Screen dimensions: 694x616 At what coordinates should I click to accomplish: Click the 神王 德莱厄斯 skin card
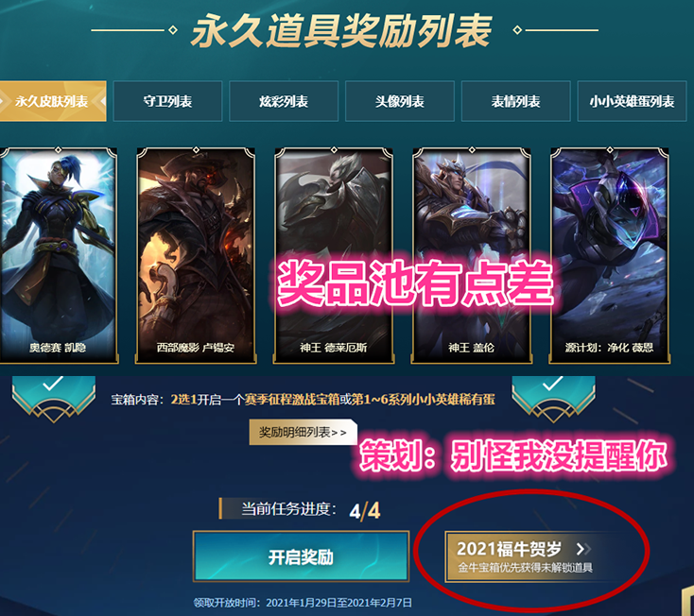click(334, 256)
